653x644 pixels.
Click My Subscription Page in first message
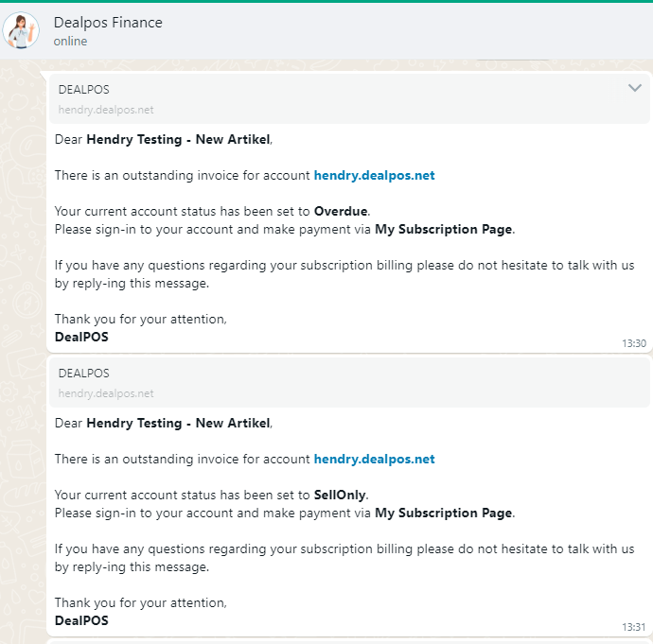[444, 229]
